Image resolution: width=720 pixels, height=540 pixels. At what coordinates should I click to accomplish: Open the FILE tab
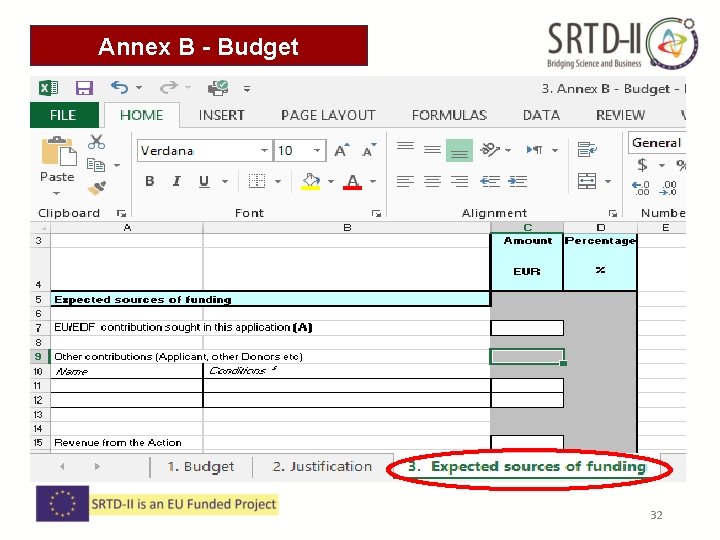[64, 115]
